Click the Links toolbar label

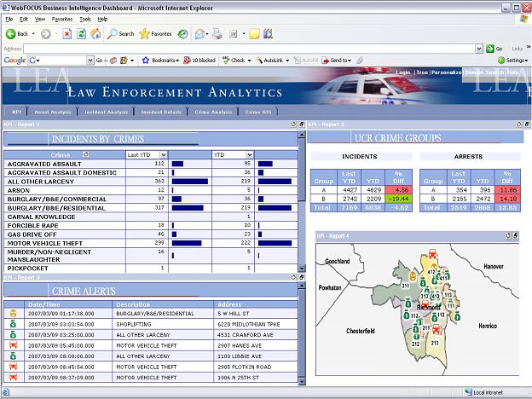coord(517,49)
